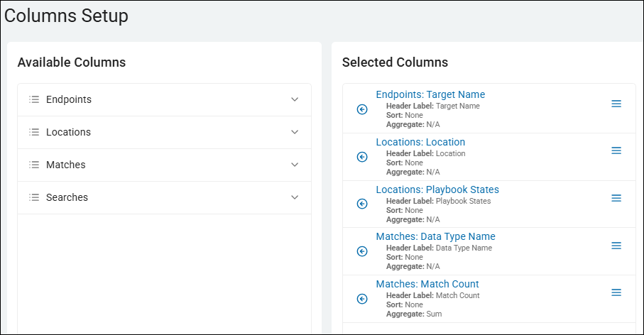Remove Endpoints: Target Name via its left-arrow icon
The width and height of the screenshot is (644, 335).
(362, 109)
